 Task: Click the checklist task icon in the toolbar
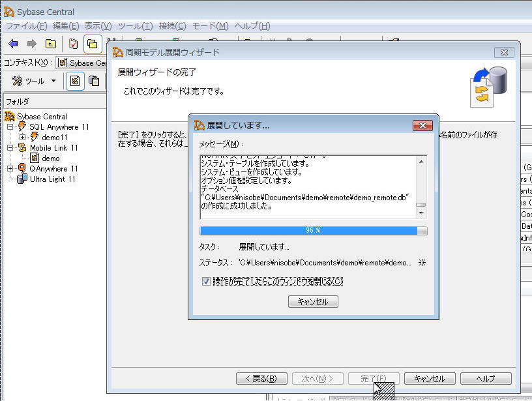click(74, 44)
